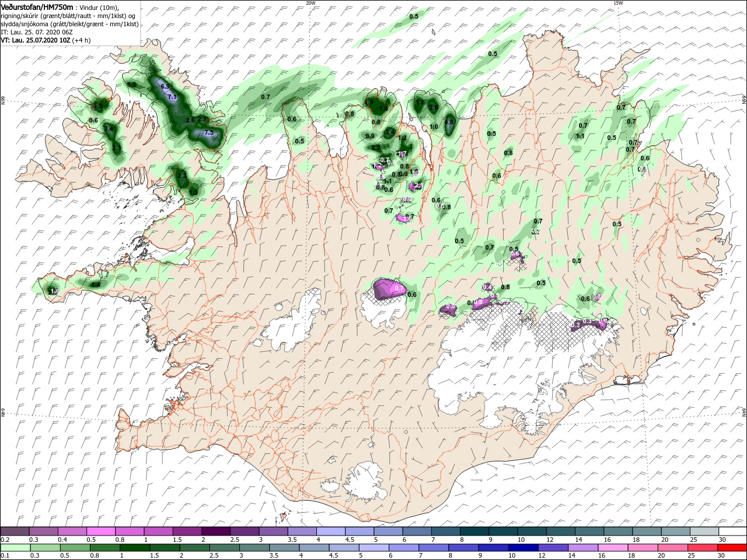
Task: Click the 6.9 precipitation value on the map
Action: pos(165,86)
